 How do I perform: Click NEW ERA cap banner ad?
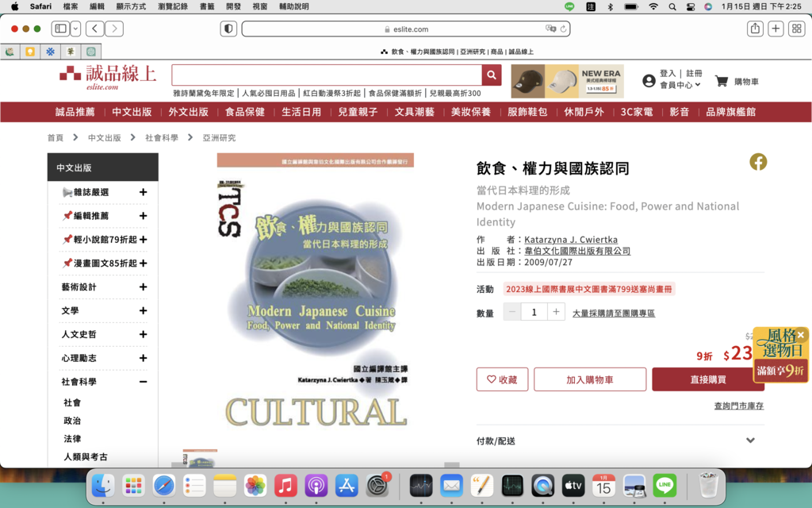(567, 81)
